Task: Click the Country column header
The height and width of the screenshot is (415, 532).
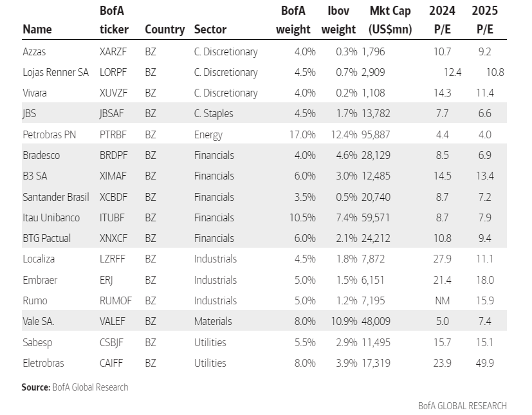Action: pyautogui.click(x=165, y=29)
